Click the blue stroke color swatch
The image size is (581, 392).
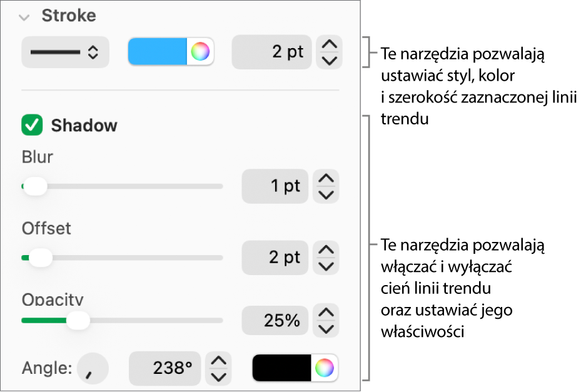pos(157,52)
